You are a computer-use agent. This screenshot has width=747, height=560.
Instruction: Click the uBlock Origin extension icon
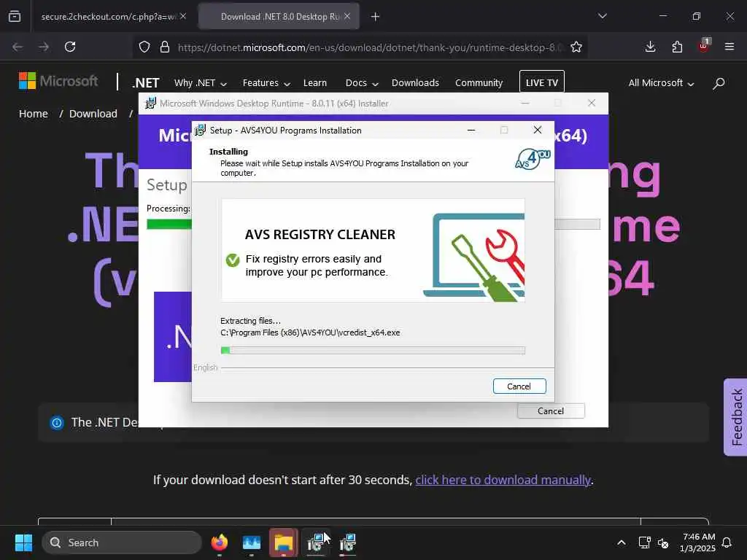click(x=704, y=46)
